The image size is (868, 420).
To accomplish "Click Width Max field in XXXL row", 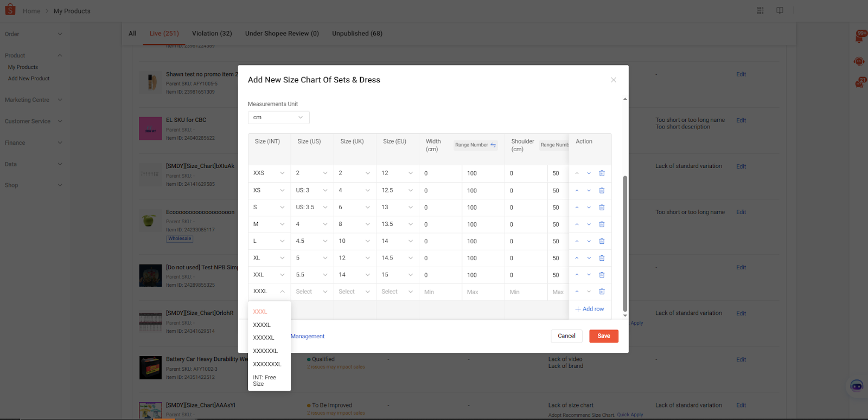I will click(x=483, y=292).
